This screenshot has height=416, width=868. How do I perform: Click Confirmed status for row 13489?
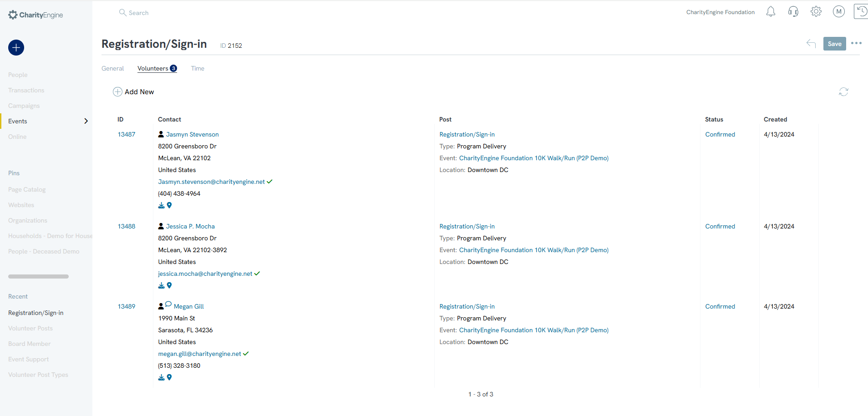pos(720,306)
